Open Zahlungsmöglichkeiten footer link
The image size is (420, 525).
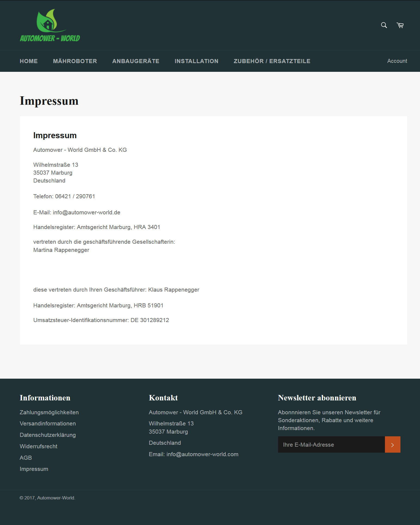point(49,412)
